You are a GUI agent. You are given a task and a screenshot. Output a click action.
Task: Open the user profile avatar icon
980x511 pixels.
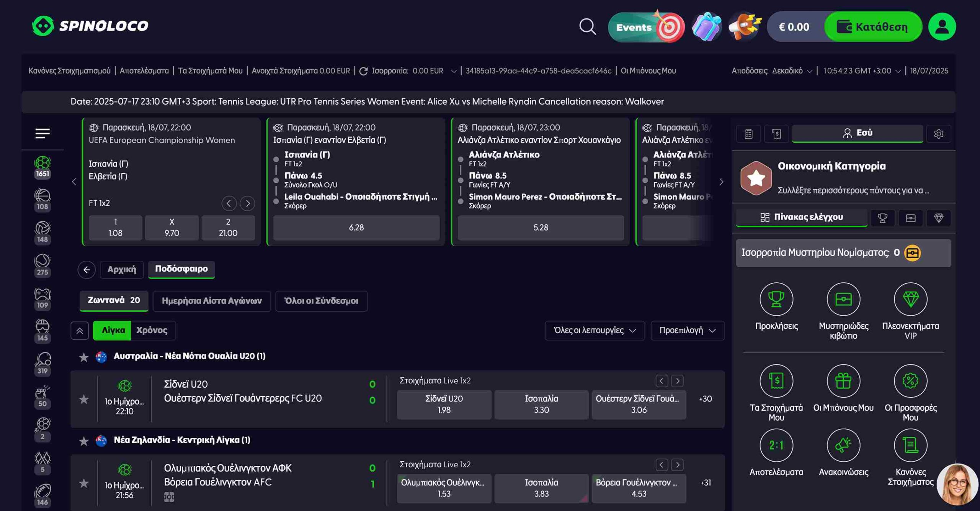[942, 27]
